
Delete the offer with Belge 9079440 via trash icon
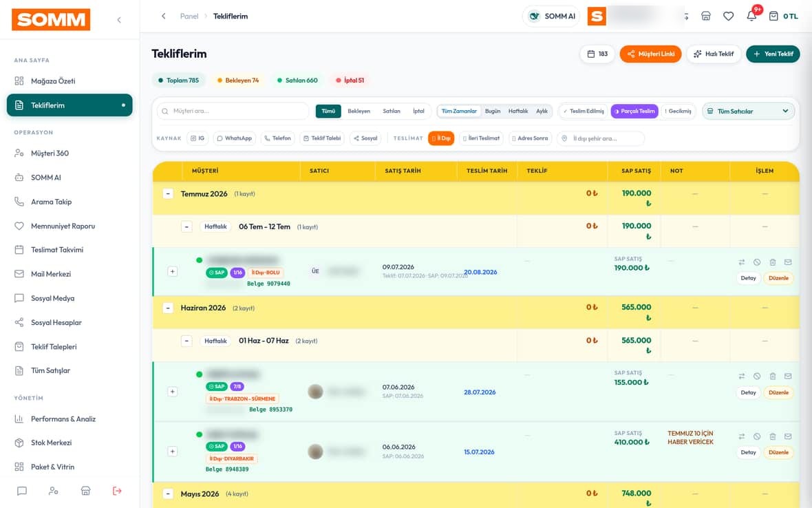(772, 262)
